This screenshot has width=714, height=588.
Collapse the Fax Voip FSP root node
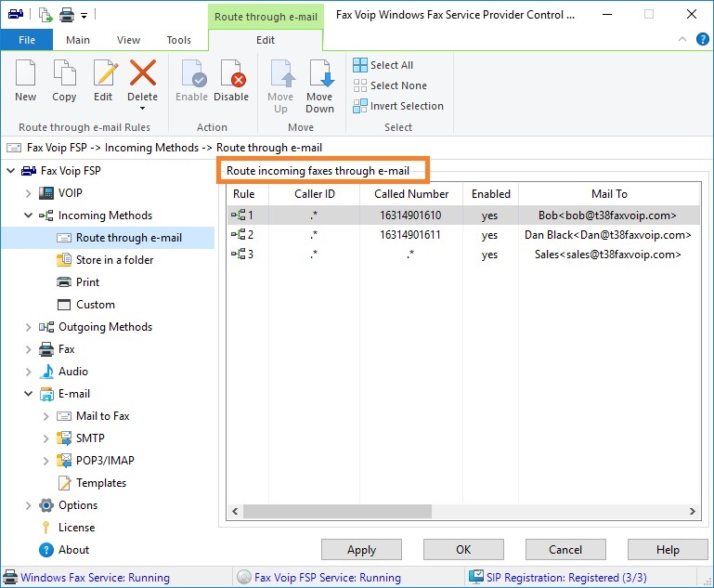click(10, 171)
